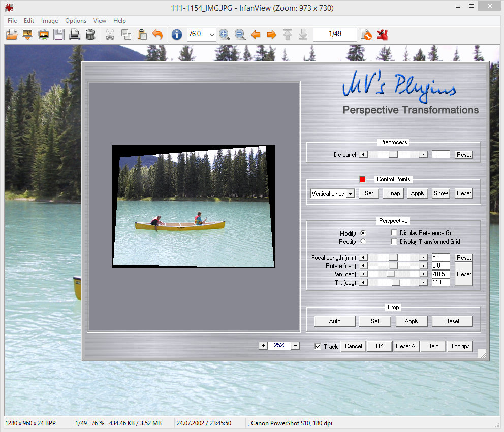This screenshot has width=504, height=432.
Task: Click the Open file folder icon
Action: tap(12, 35)
